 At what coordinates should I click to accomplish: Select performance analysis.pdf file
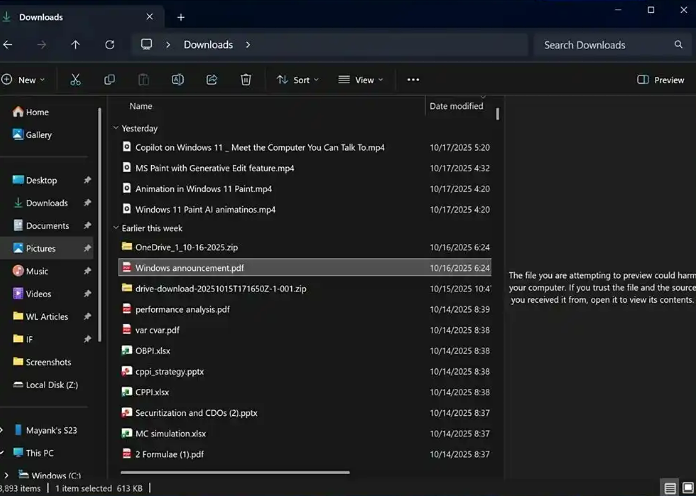point(182,309)
